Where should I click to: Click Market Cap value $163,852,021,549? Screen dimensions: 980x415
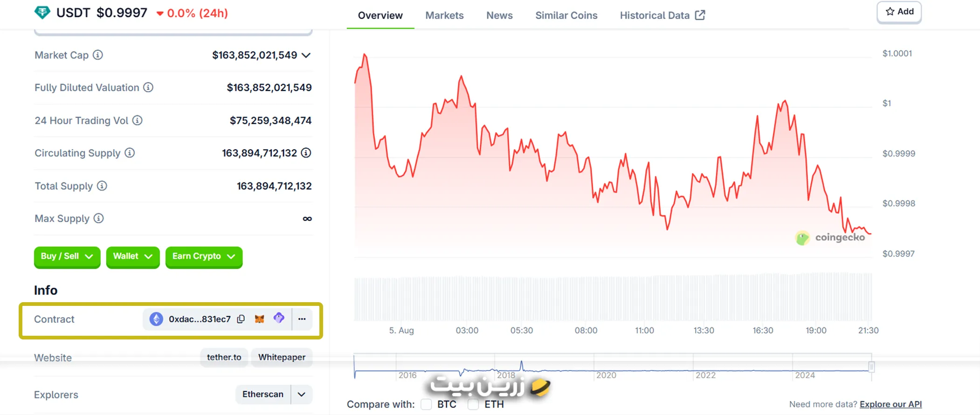[x=255, y=55]
